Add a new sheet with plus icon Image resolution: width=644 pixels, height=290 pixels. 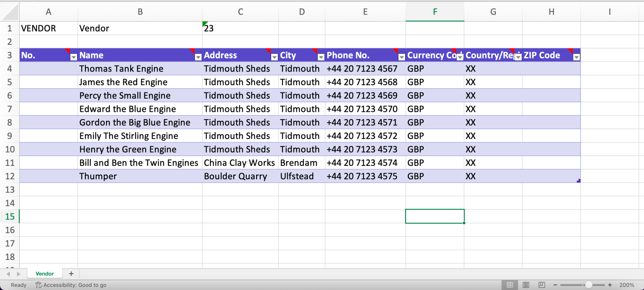pyautogui.click(x=71, y=274)
